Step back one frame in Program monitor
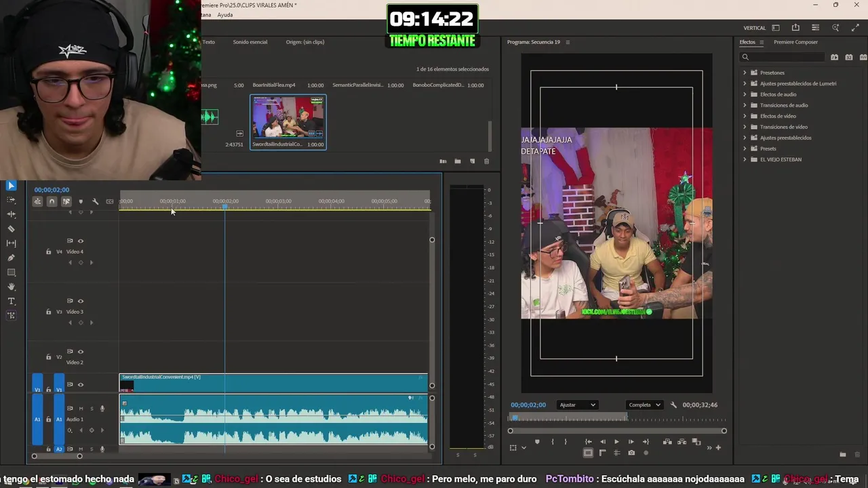This screenshot has height=488, width=868. click(x=602, y=442)
